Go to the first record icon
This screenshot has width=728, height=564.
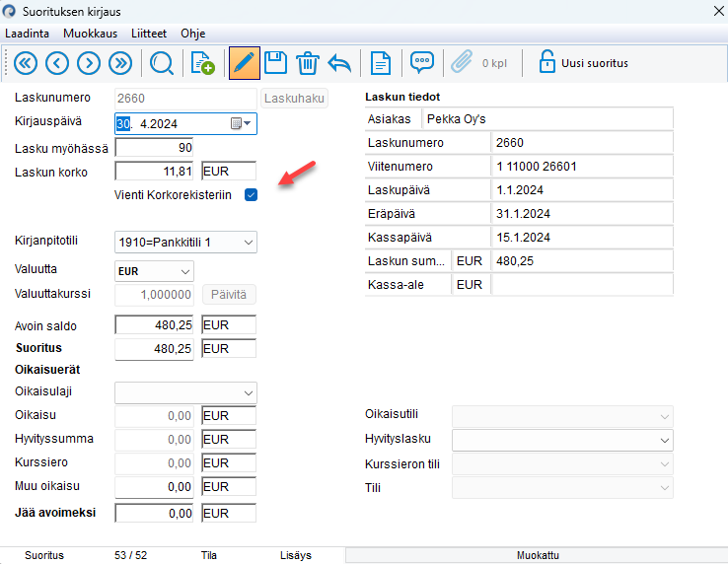(x=26, y=63)
